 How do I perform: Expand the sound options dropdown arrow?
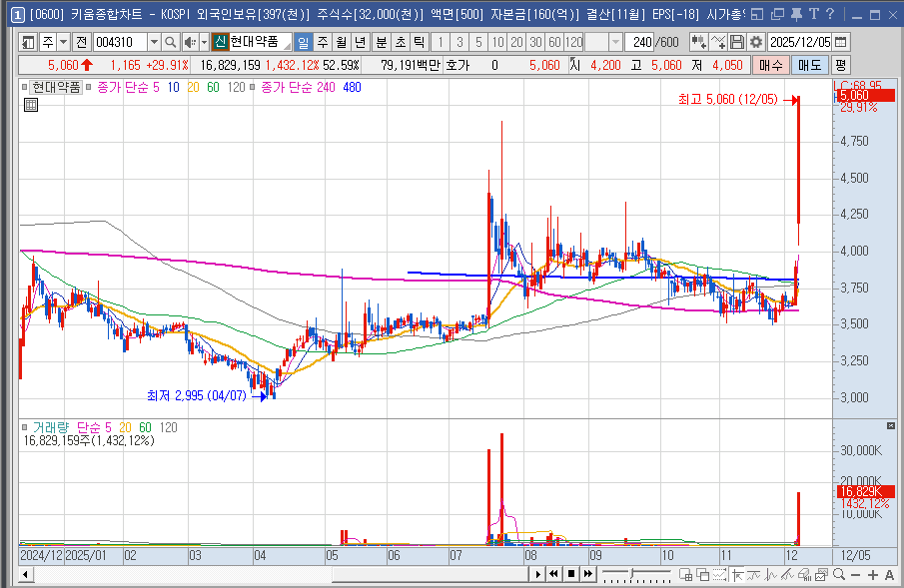click(204, 42)
